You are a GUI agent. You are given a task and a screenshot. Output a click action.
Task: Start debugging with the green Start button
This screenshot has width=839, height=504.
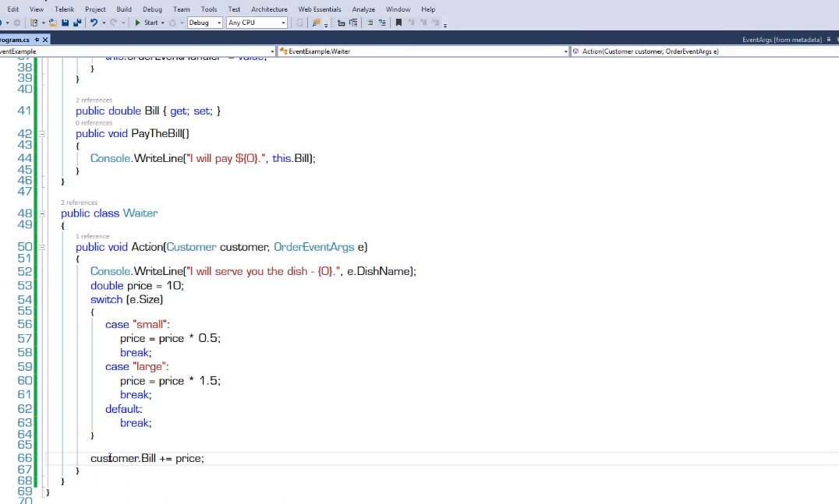[147, 23]
